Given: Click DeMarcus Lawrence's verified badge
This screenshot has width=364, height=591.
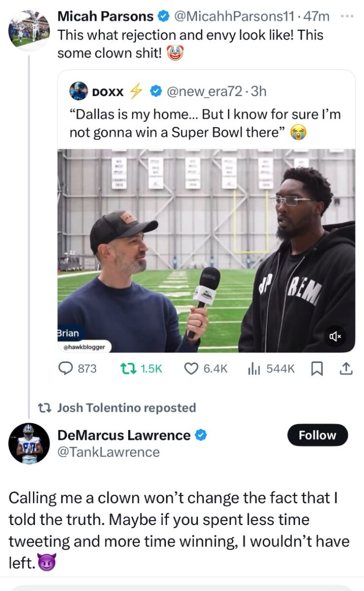Looking at the screenshot, I should pyautogui.click(x=201, y=435).
